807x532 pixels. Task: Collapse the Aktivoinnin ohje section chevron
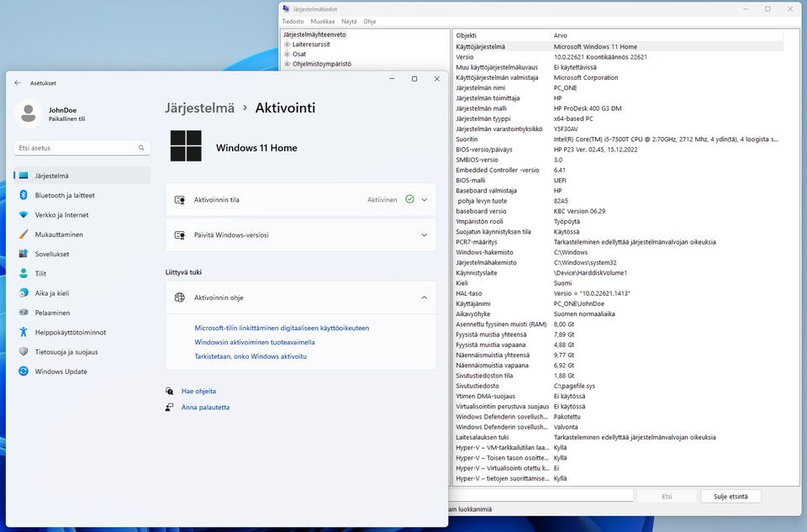pos(424,298)
